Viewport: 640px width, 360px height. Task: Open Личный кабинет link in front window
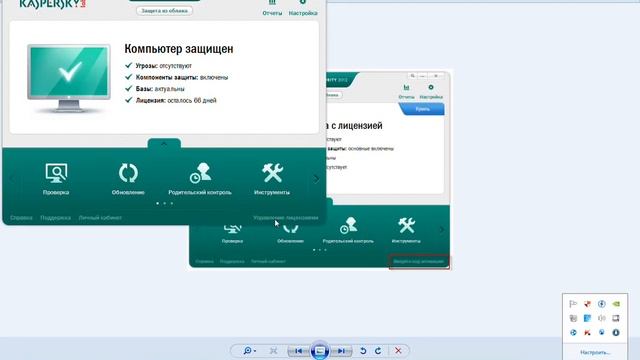pyautogui.click(x=100, y=218)
